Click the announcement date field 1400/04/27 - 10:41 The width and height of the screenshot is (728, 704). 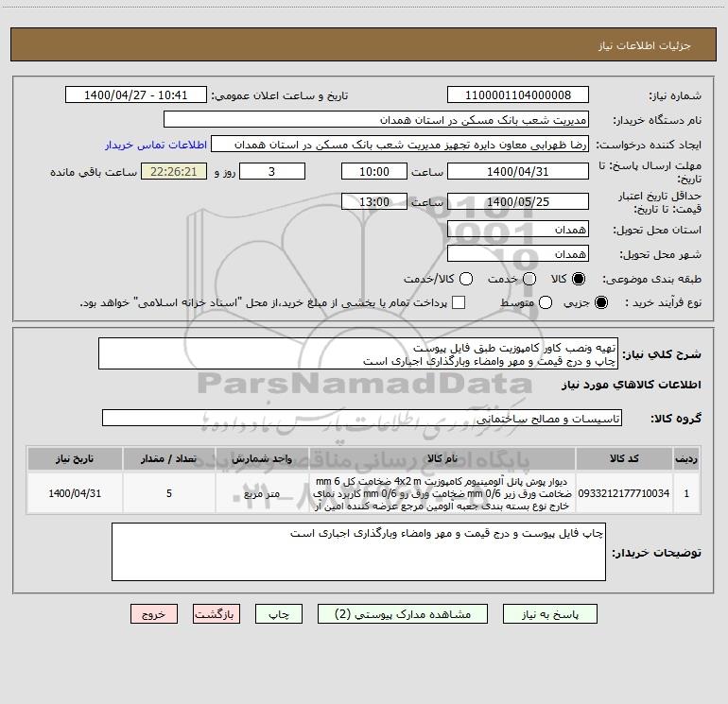point(136,94)
